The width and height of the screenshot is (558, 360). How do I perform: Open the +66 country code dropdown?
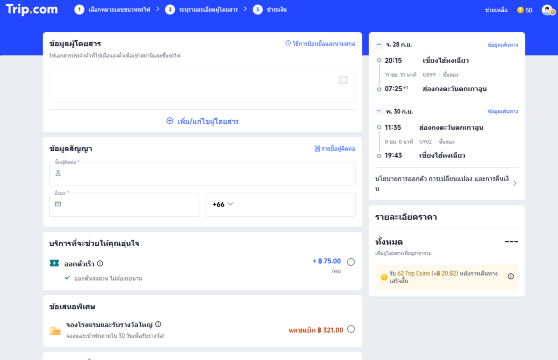click(x=223, y=204)
